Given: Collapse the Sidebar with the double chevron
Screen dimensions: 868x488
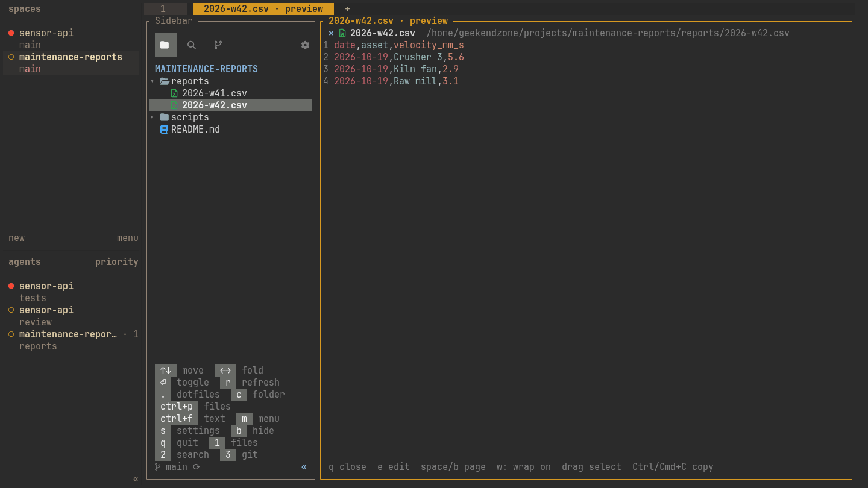Looking at the screenshot, I should [x=304, y=467].
